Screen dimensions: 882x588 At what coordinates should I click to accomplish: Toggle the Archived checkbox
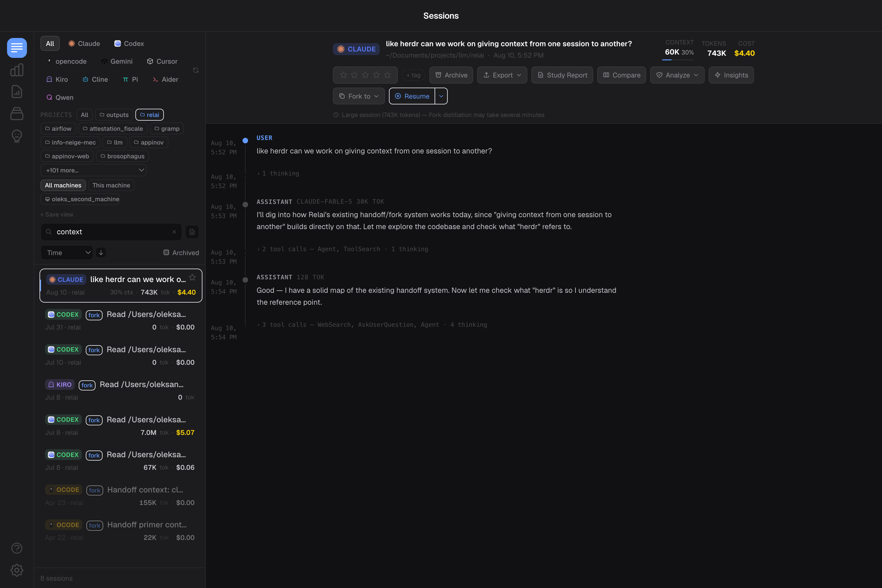166,252
